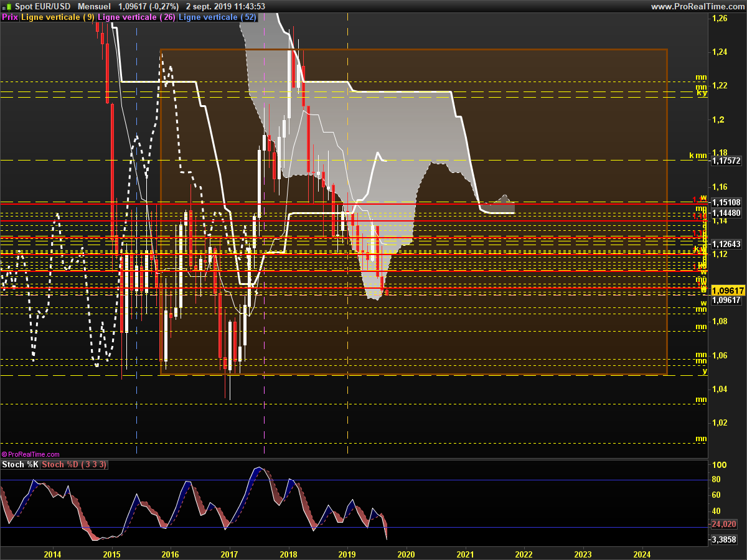This screenshot has width=747, height=560.
Task: Click the 1,26 price scale label
Action: tap(720, 19)
